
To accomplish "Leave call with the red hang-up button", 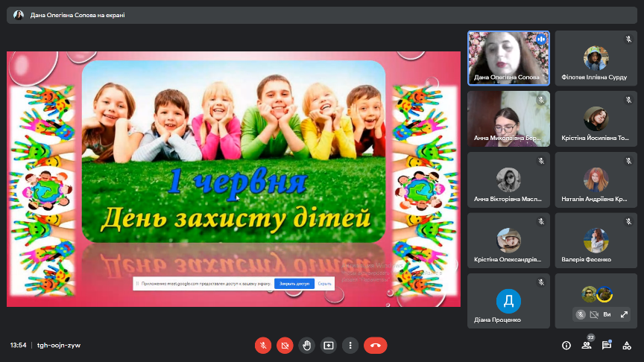I will [375, 346].
